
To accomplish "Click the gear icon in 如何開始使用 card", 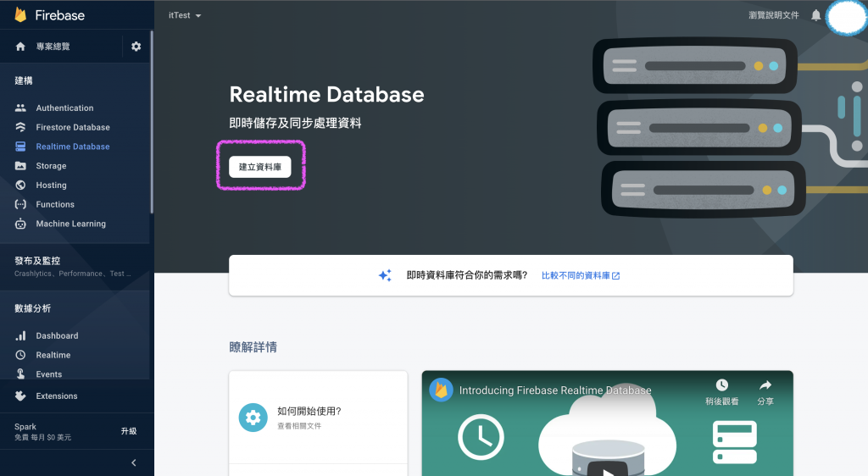I will 253,418.
